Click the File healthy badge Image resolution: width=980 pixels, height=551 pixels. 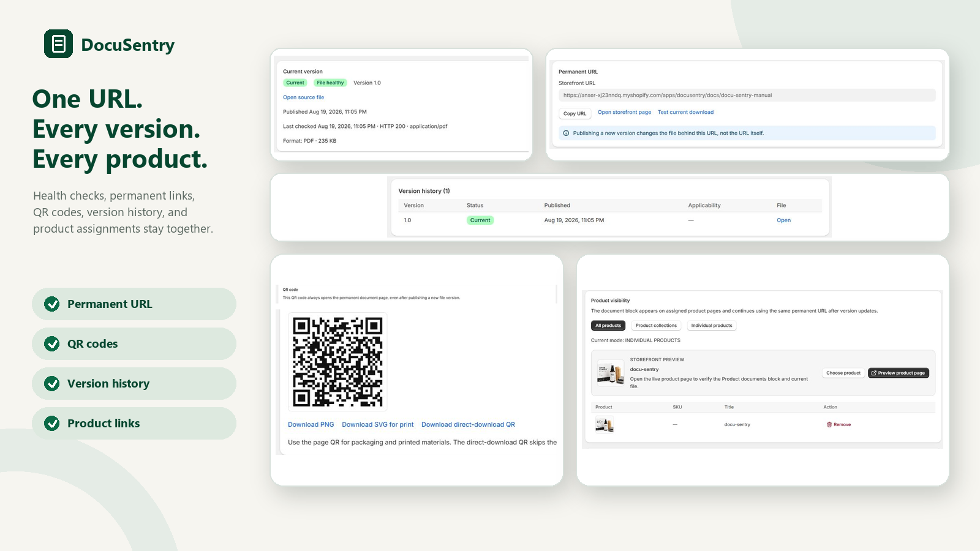[x=330, y=83]
